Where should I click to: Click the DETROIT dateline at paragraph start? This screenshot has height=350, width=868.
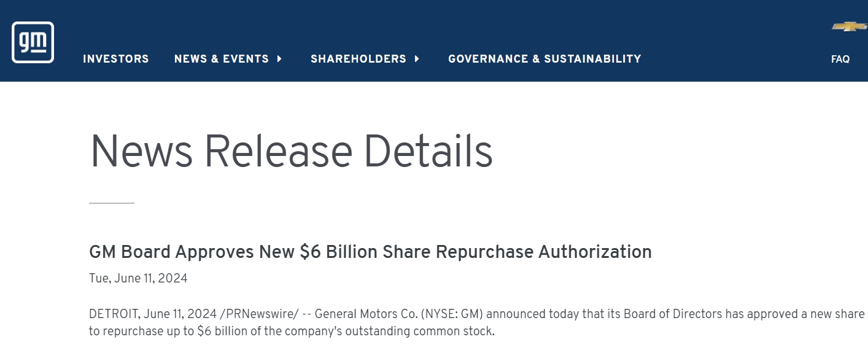coord(114,314)
